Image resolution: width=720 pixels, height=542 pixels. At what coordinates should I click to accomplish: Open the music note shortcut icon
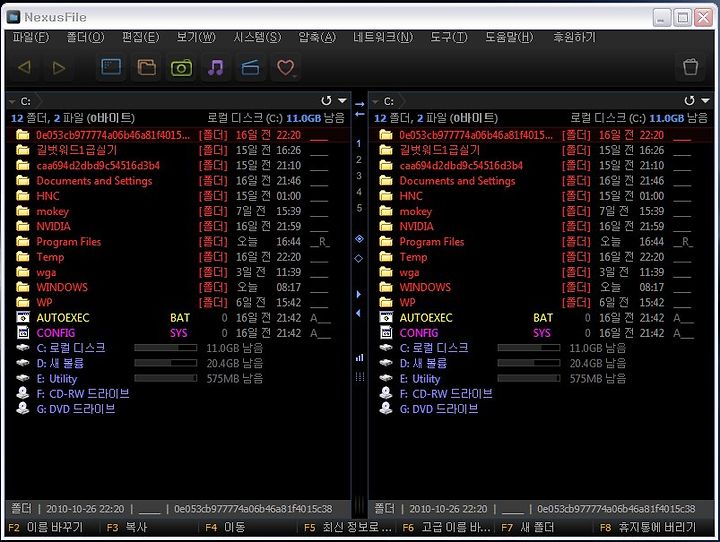[x=216, y=68]
